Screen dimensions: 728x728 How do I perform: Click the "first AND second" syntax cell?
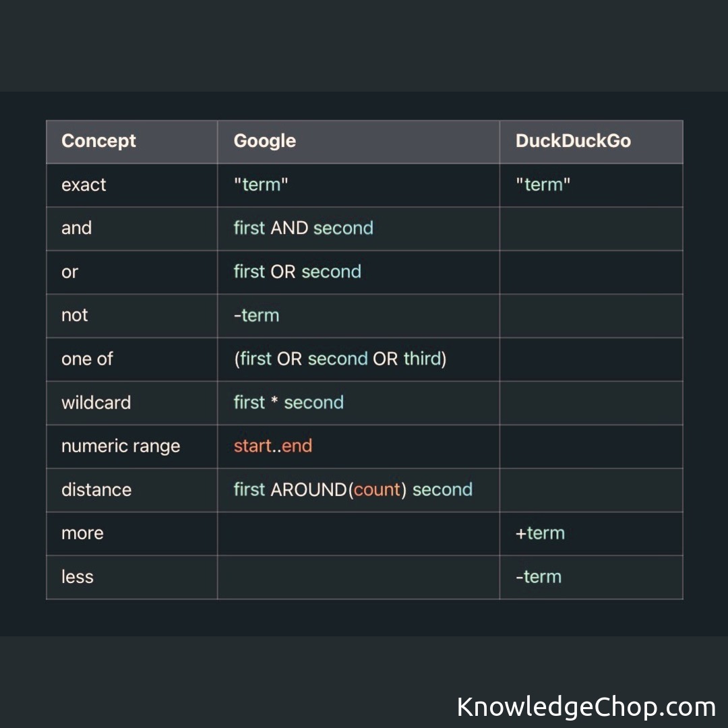coord(303,228)
